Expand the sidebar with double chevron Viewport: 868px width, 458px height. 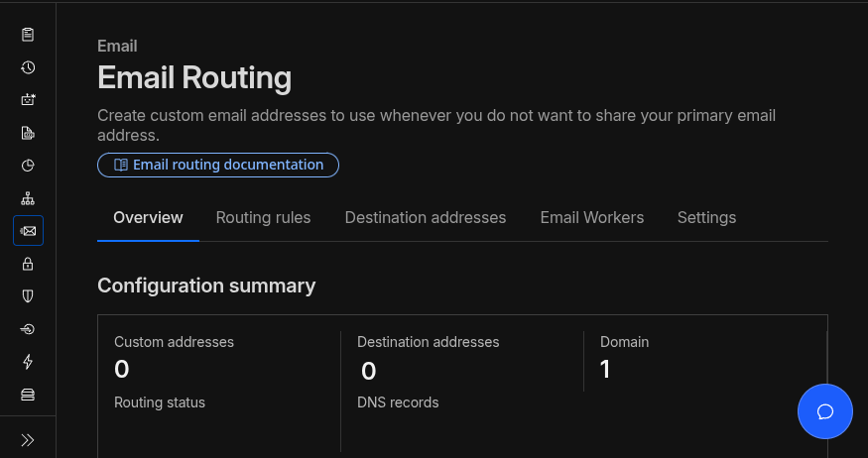coord(28,439)
